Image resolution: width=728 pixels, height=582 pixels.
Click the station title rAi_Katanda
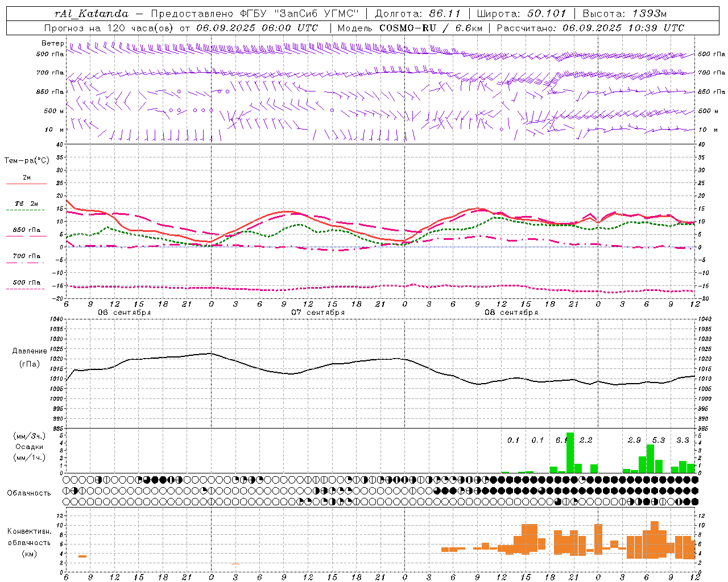(x=91, y=14)
